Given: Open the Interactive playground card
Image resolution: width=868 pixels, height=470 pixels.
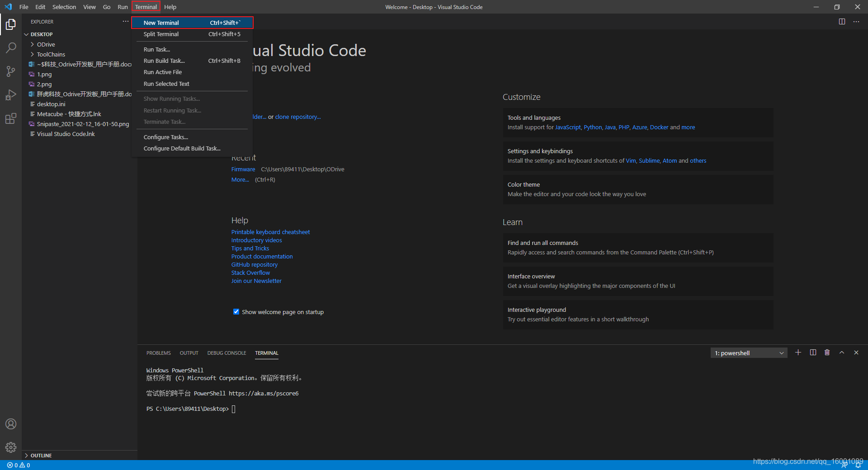Looking at the screenshot, I should click(x=638, y=315).
